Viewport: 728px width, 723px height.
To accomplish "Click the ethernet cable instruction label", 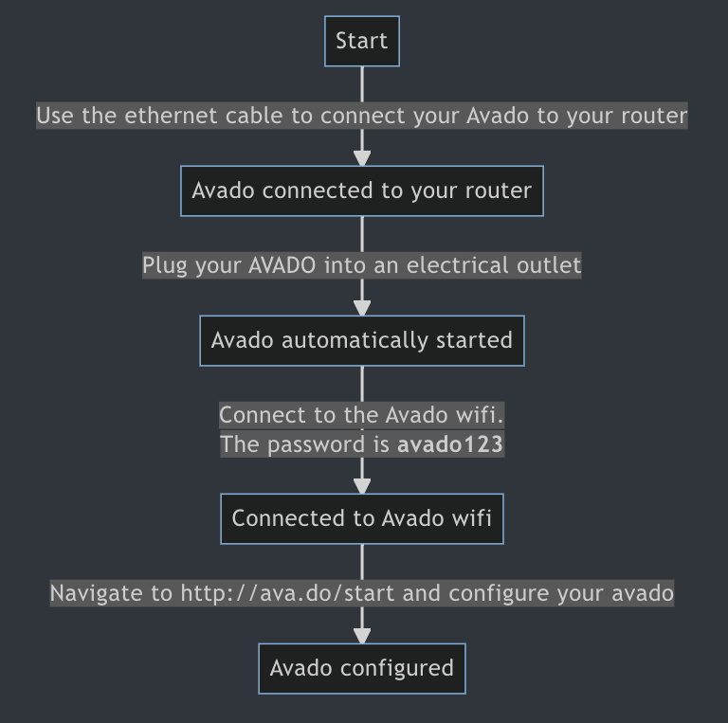I will coord(361,116).
